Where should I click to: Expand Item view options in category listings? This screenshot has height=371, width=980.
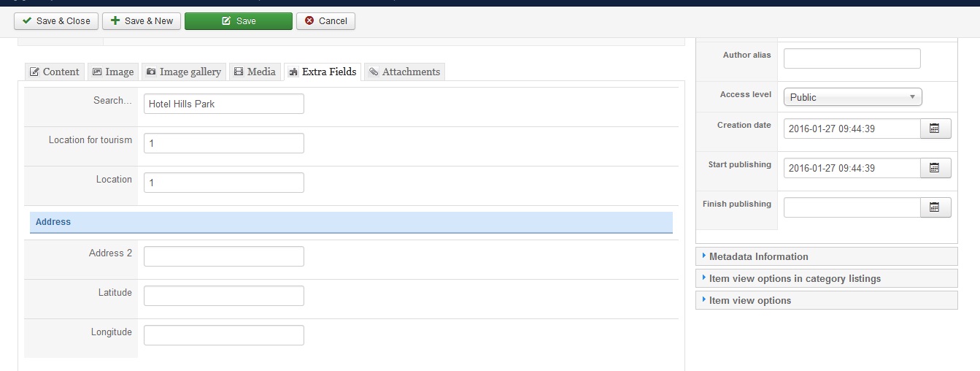pos(795,278)
